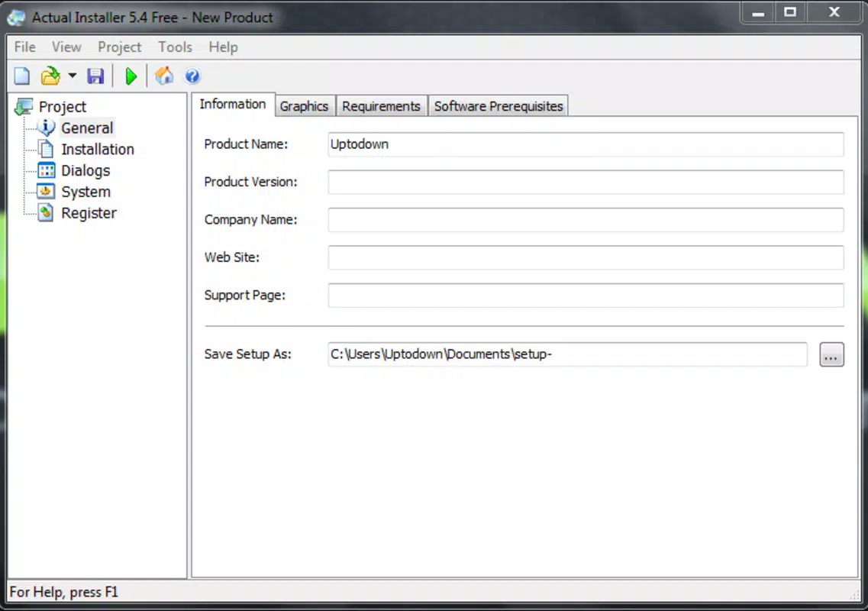868x611 pixels.
Task: Select General in the project tree
Action: pos(87,128)
